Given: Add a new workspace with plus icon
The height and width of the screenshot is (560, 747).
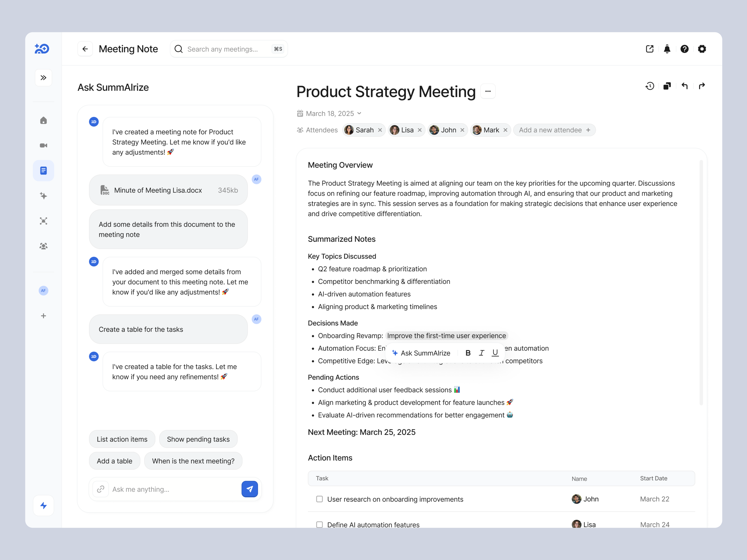Looking at the screenshot, I should click(43, 316).
